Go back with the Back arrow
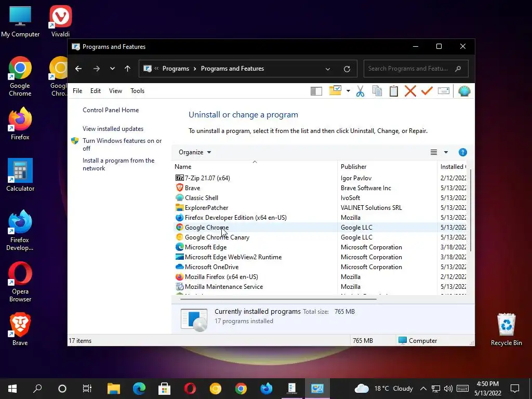 point(78,69)
